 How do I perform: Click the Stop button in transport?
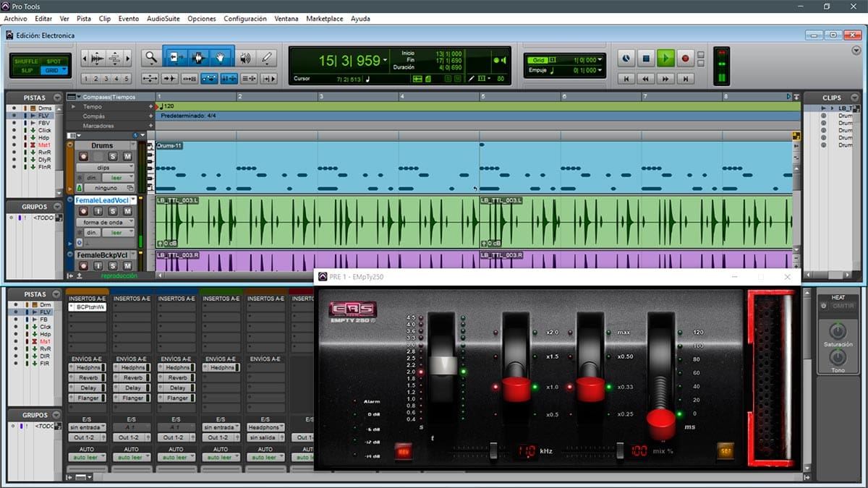pyautogui.click(x=647, y=59)
